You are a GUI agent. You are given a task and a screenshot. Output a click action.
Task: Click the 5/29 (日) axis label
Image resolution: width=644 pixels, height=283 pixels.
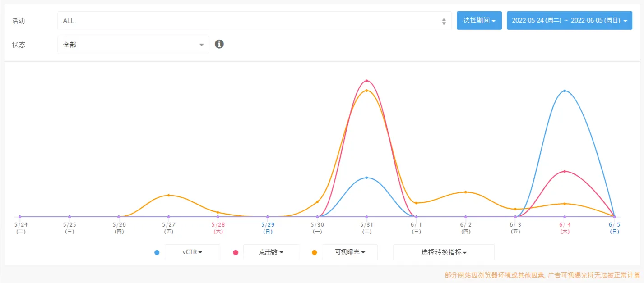tap(268, 228)
